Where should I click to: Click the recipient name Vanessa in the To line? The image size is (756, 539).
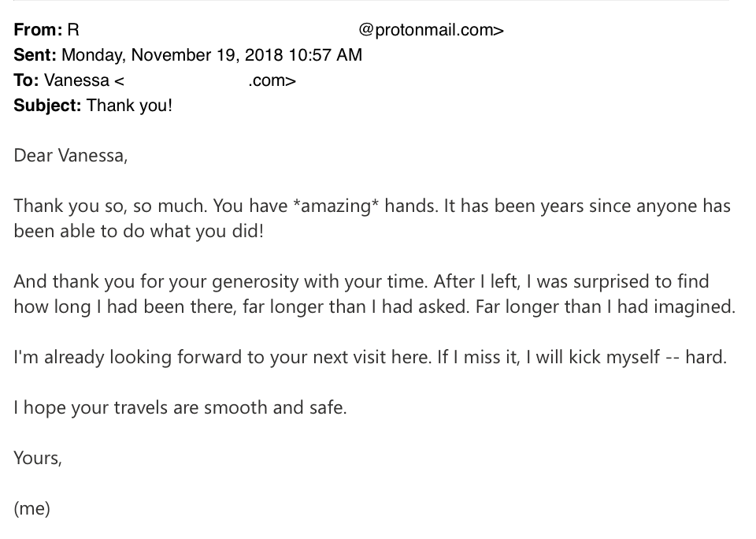pos(77,80)
